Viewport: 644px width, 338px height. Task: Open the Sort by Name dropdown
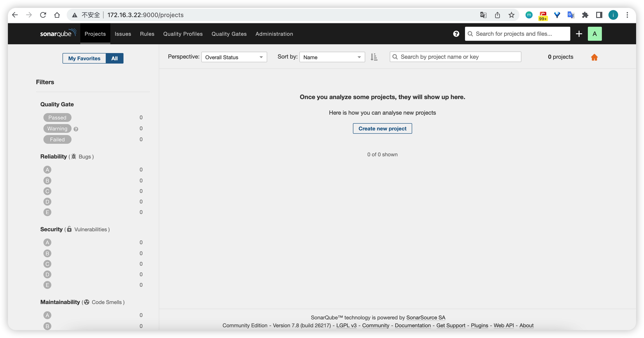[x=332, y=57]
